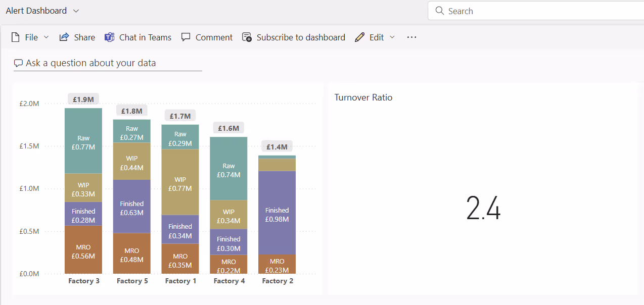Click the magnifier icon in Search box

439,11
